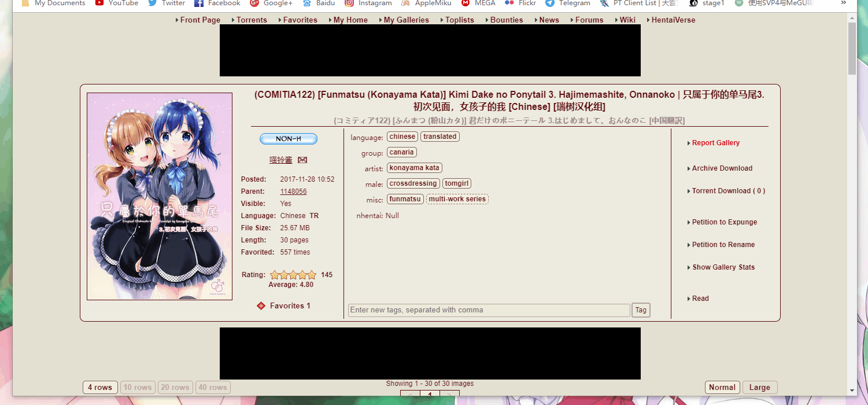Viewport: 868px width, 405px height.
Task: Click the Read link
Action: [700, 299]
